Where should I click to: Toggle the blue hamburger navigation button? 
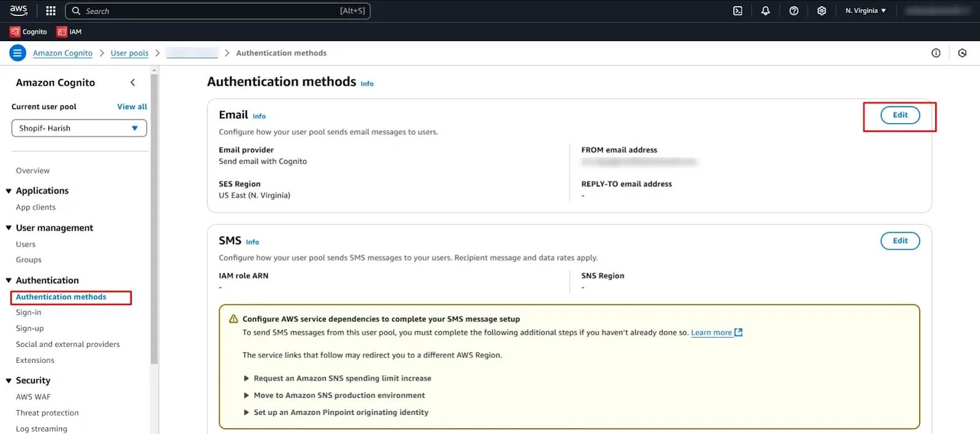(17, 53)
